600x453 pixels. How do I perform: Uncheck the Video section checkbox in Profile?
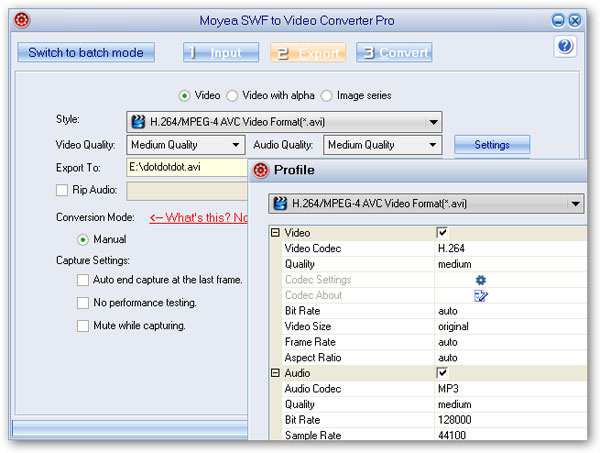point(442,233)
